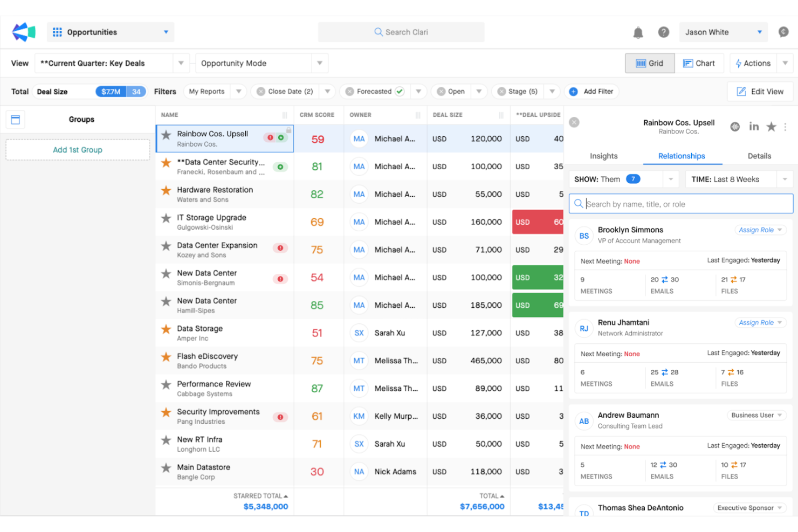Unstar the Data Storage deal

166,329
